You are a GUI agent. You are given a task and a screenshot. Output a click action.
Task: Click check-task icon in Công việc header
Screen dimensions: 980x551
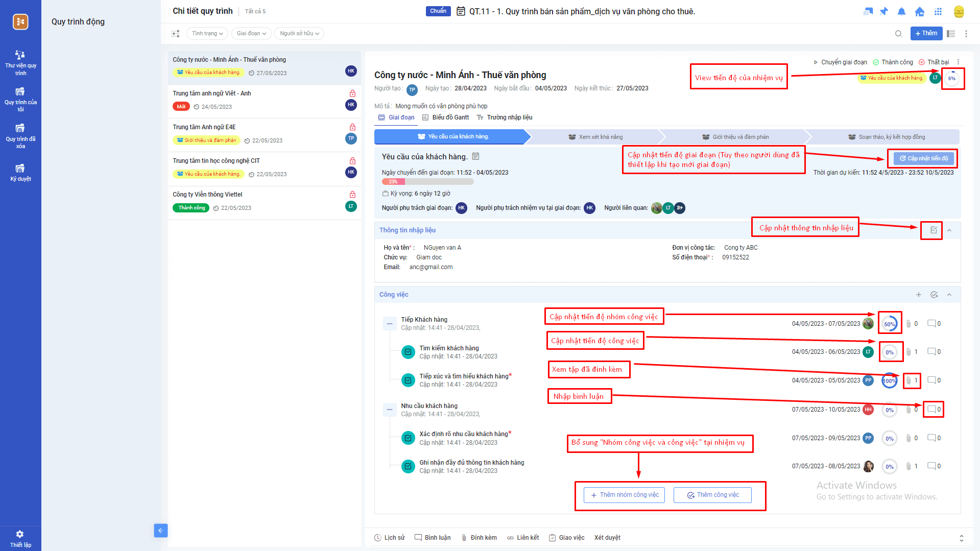pyautogui.click(x=934, y=295)
